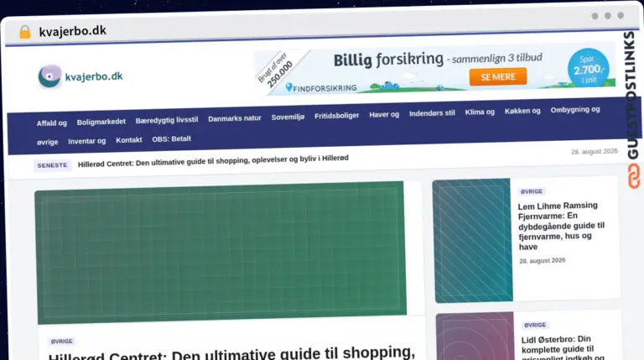Click the teal striped article thumbnail
This screenshot has height=360, width=644.
[473, 240]
